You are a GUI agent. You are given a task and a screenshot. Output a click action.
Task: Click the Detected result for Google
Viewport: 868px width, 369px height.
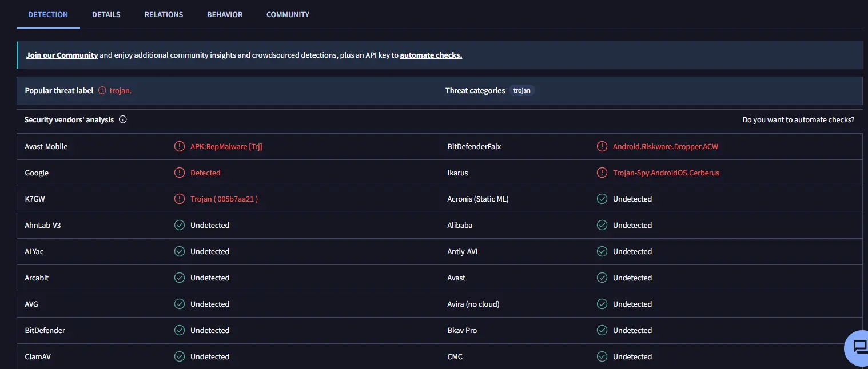[205, 173]
